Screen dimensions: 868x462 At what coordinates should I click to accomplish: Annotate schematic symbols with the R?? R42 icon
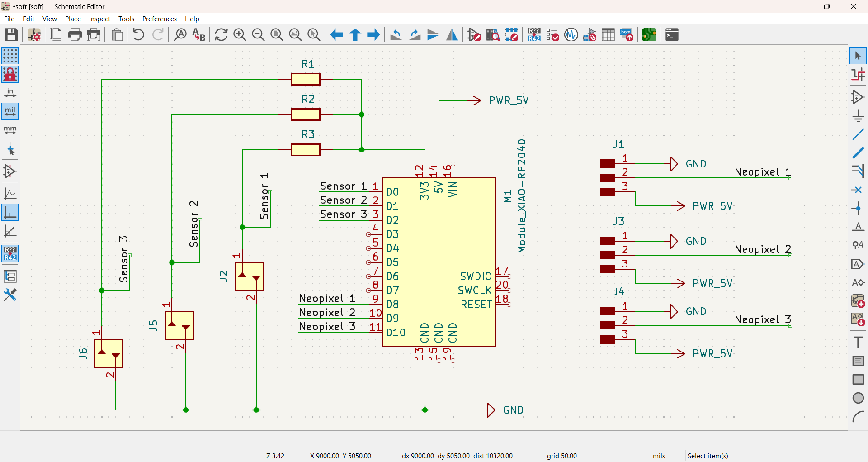[x=534, y=34]
